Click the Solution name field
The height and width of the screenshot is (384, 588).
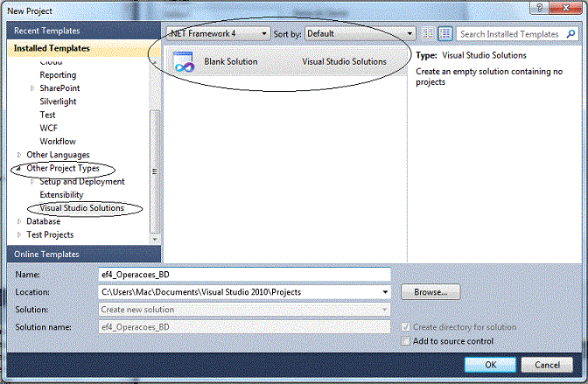(244, 327)
